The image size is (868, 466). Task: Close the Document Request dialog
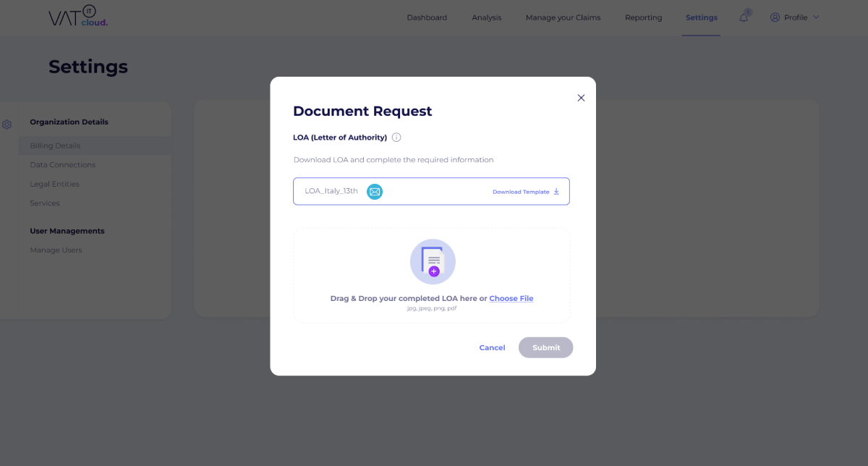click(581, 98)
